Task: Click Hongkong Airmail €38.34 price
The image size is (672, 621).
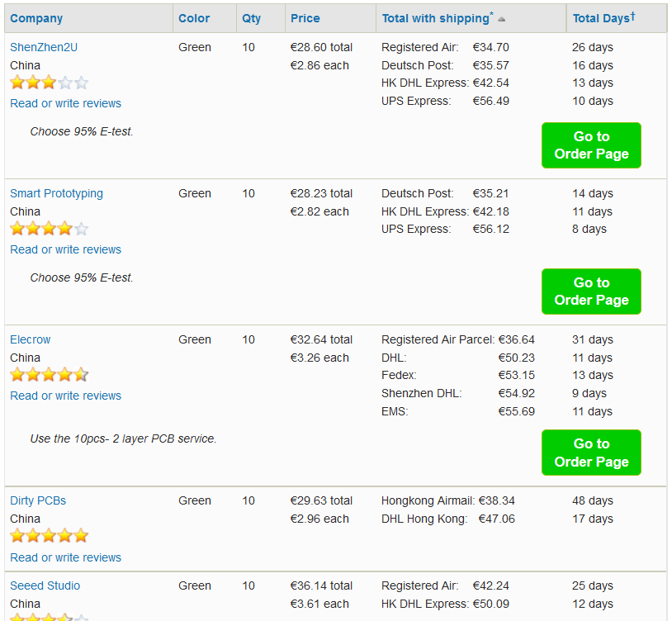Action: tap(497, 500)
